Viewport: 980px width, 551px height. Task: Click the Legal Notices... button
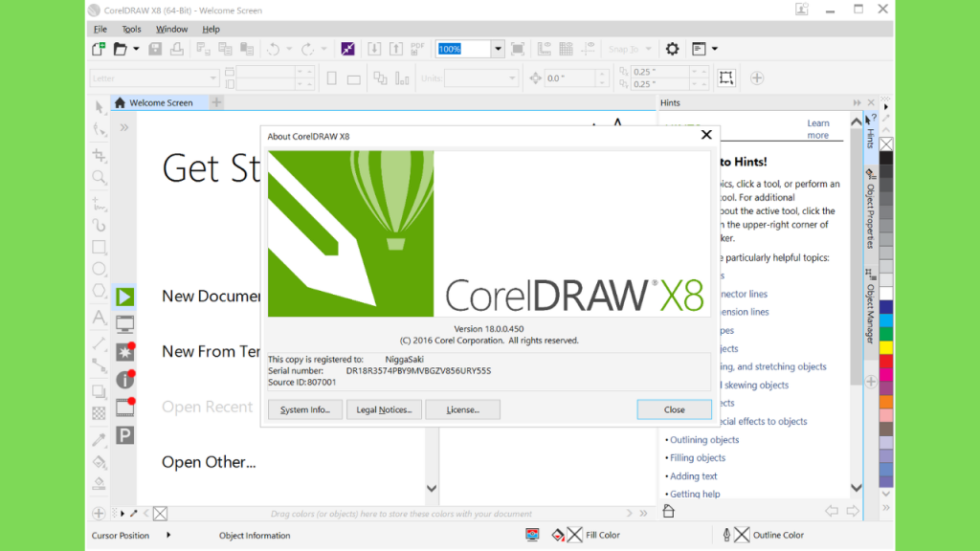[x=384, y=409]
